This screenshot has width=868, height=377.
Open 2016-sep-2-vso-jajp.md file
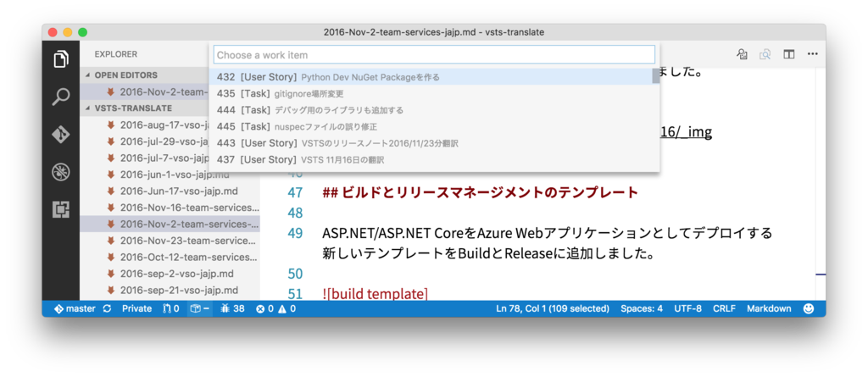pyautogui.click(x=170, y=274)
